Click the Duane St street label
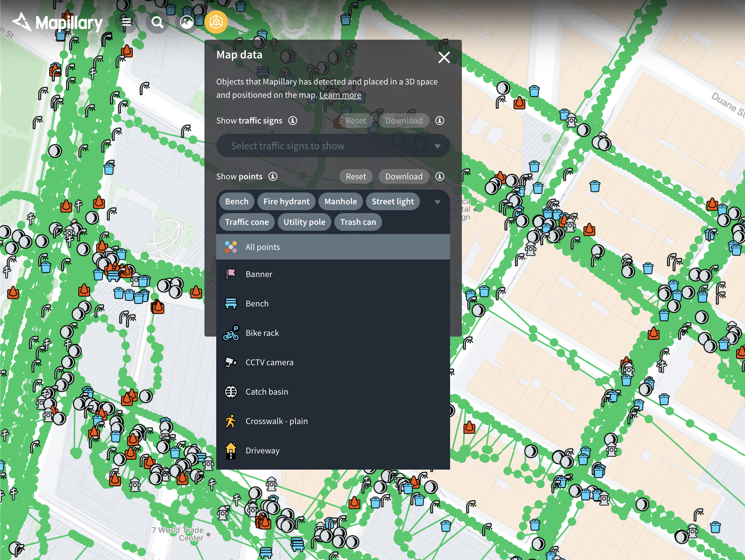This screenshot has width=745, height=560. pyautogui.click(x=727, y=105)
